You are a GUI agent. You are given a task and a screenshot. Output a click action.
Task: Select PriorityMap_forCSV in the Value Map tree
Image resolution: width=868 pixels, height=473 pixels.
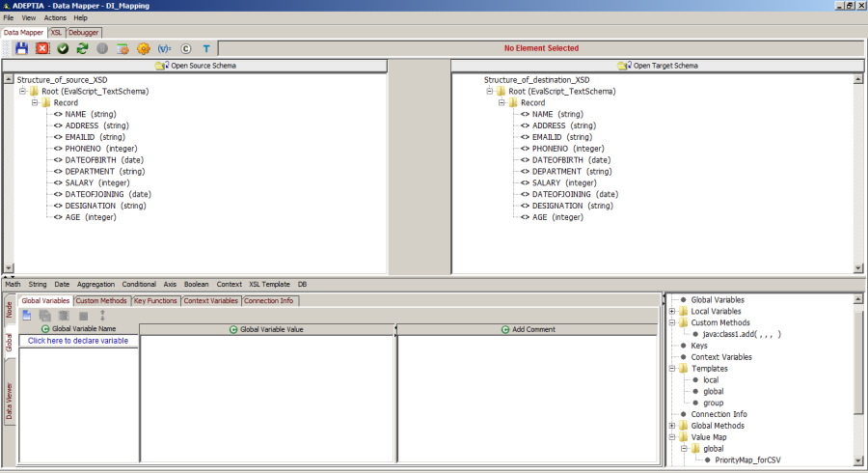tap(747, 460)
